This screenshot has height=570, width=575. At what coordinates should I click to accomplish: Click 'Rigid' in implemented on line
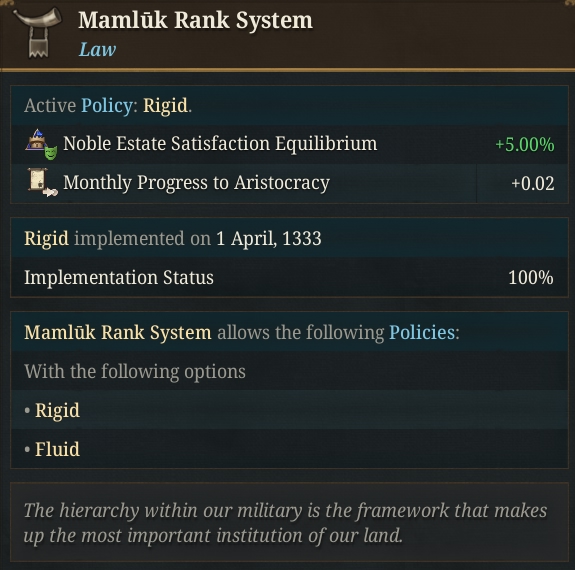[x=46, y=238]
